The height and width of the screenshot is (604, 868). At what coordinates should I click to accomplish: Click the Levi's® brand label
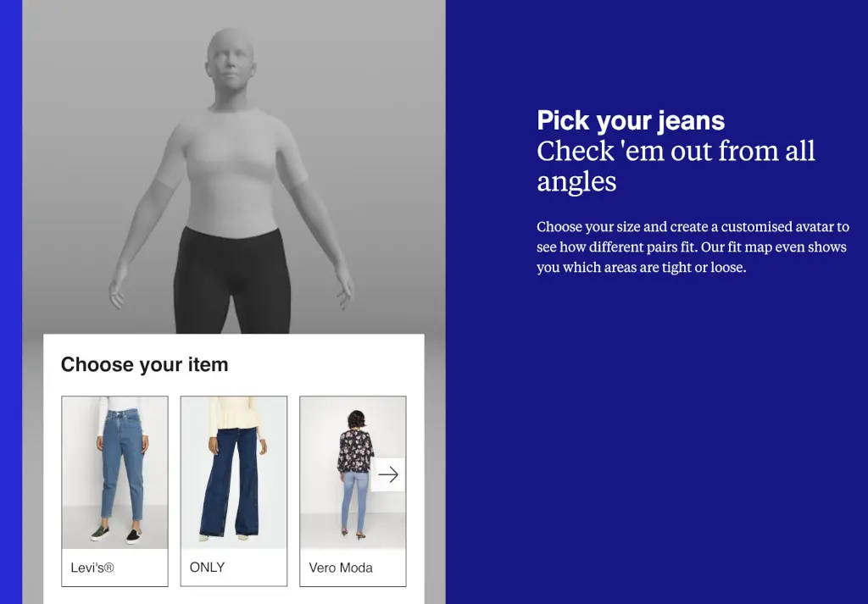pyautogui.click(x=92, y=568)
